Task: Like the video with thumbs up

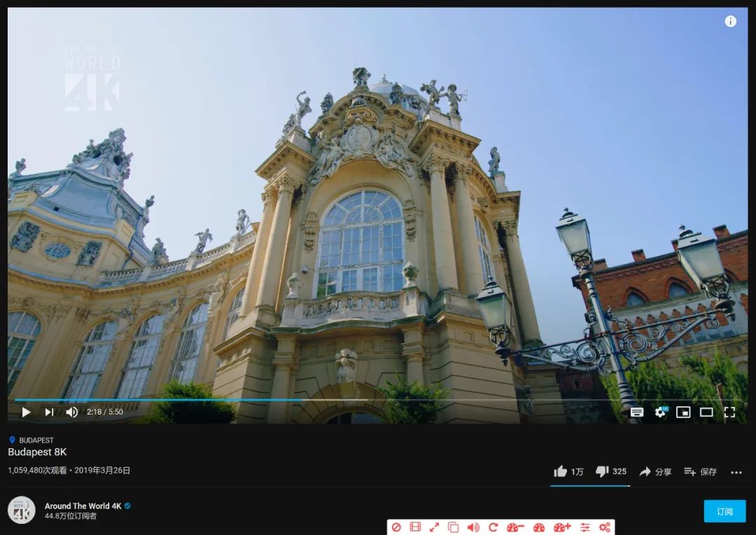Action: (x=568, y=471)
